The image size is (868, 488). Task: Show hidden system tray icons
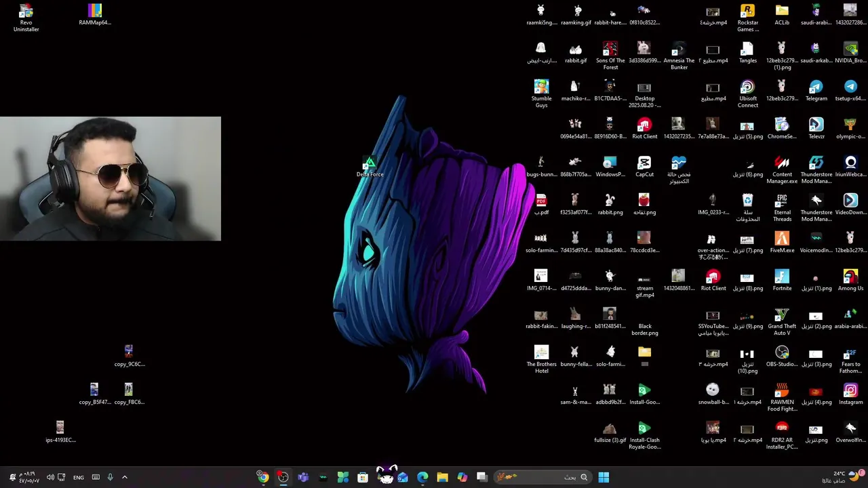pyautogui.click(x=124, y=477)
